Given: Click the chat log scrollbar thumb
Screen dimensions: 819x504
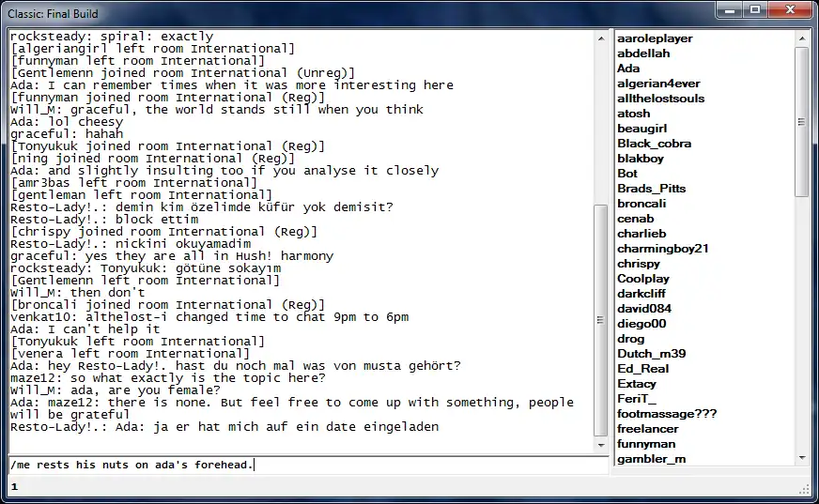Looking at the screenshot, I should tap(601, 320).
